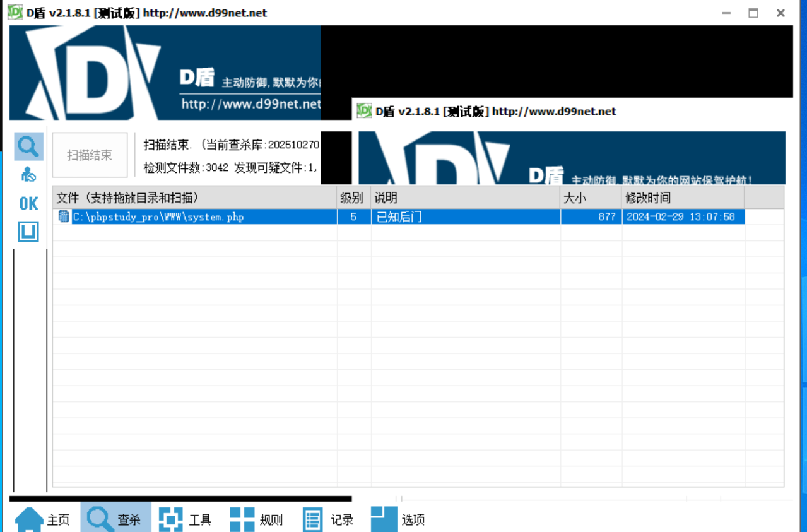Image resolution: width=807 pixels, height=532 pixels.
Task: Sort by the 级别 column header
Action: coord(354,198)
